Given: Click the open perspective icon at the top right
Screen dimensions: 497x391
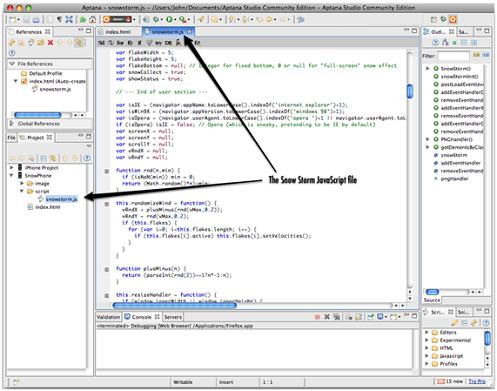Looking at the screenshot, I should click(434, 20).
